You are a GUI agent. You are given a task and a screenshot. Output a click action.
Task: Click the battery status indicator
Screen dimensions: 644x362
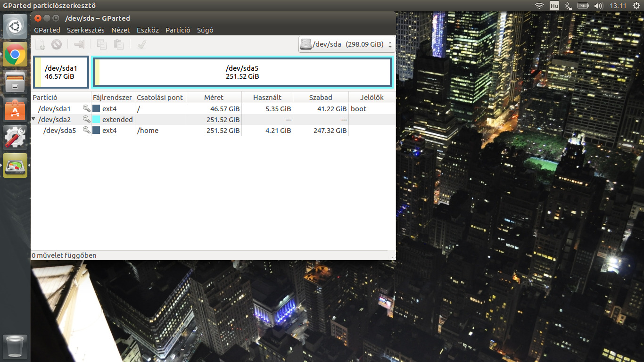click(x=583, y=6)
